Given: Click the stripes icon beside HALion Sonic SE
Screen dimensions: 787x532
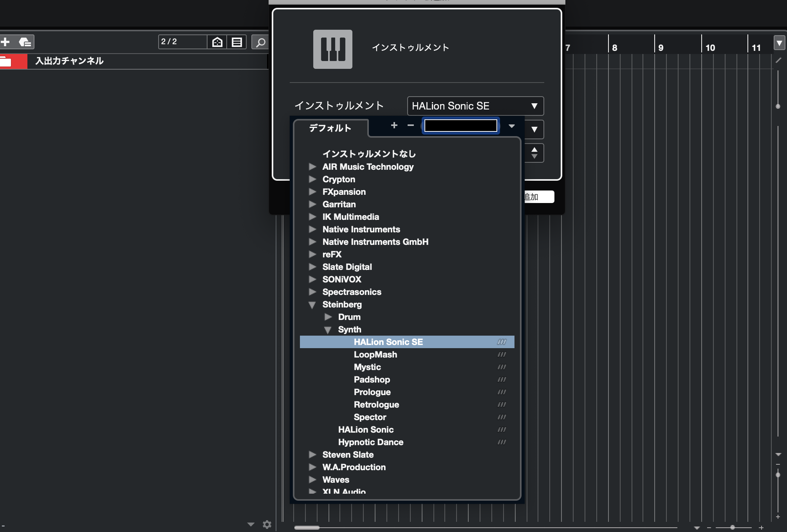Looking at the screenshot, I should tap(502, 342).
